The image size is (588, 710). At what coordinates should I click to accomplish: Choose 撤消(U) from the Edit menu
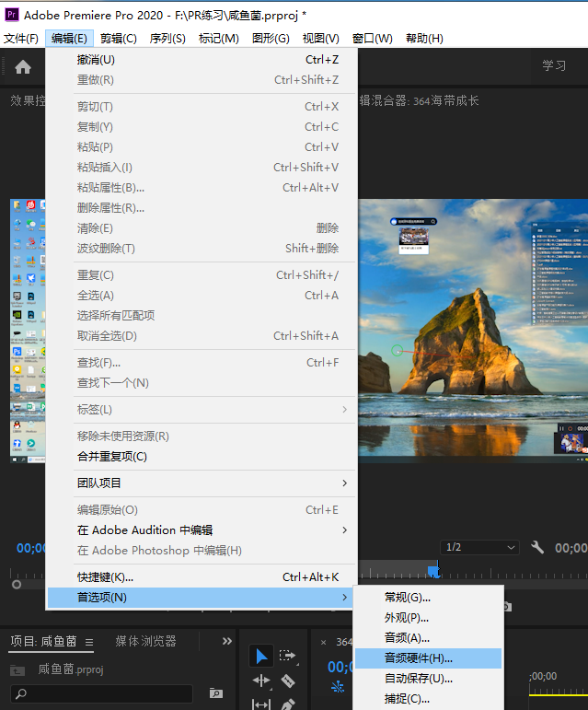click(x=201, y=60)
